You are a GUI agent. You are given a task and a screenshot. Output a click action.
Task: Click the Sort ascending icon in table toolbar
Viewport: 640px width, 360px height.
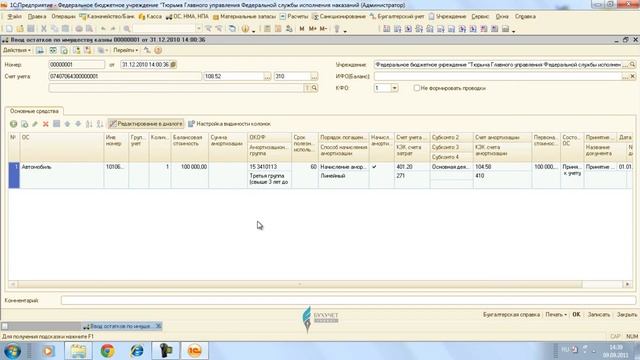click(x=89, y=124)
